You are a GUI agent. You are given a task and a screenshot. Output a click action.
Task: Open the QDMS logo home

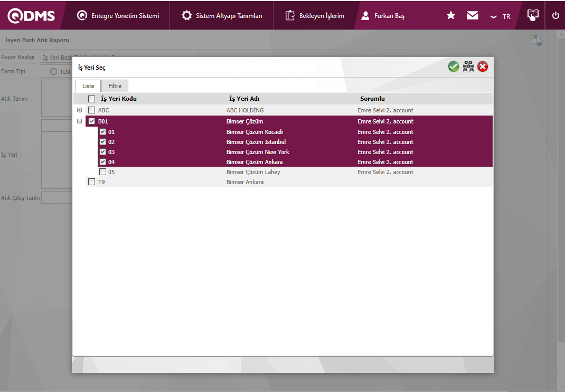click(x=31, y=16)
